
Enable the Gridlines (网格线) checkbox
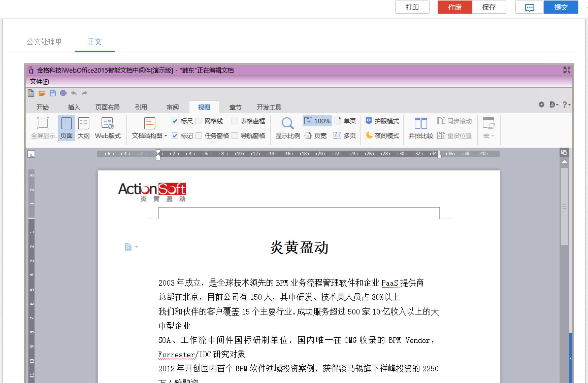199,121
